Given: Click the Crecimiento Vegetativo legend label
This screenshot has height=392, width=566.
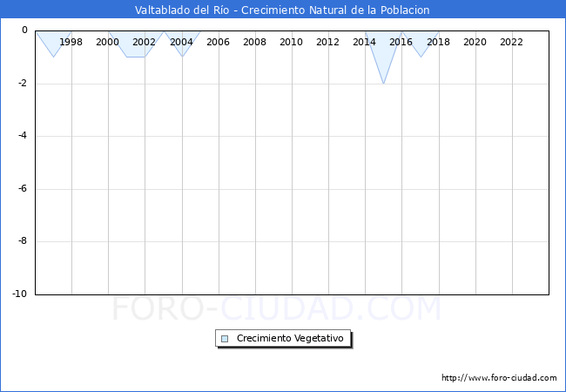Looking at the screenshot, I should click(290, 338).
